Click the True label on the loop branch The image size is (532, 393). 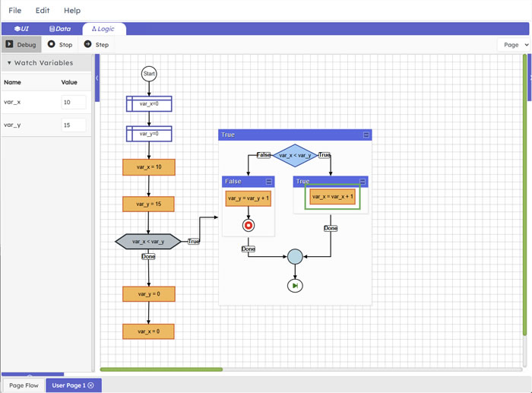pos(193,241)
